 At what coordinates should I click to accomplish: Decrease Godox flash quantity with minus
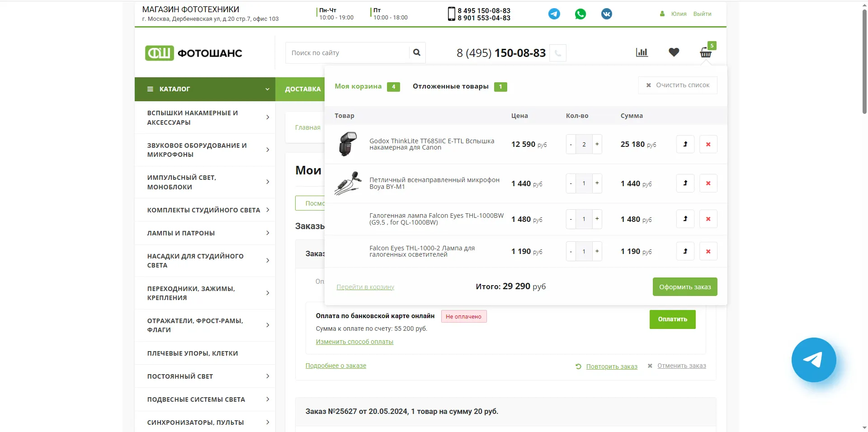point(571,144)
